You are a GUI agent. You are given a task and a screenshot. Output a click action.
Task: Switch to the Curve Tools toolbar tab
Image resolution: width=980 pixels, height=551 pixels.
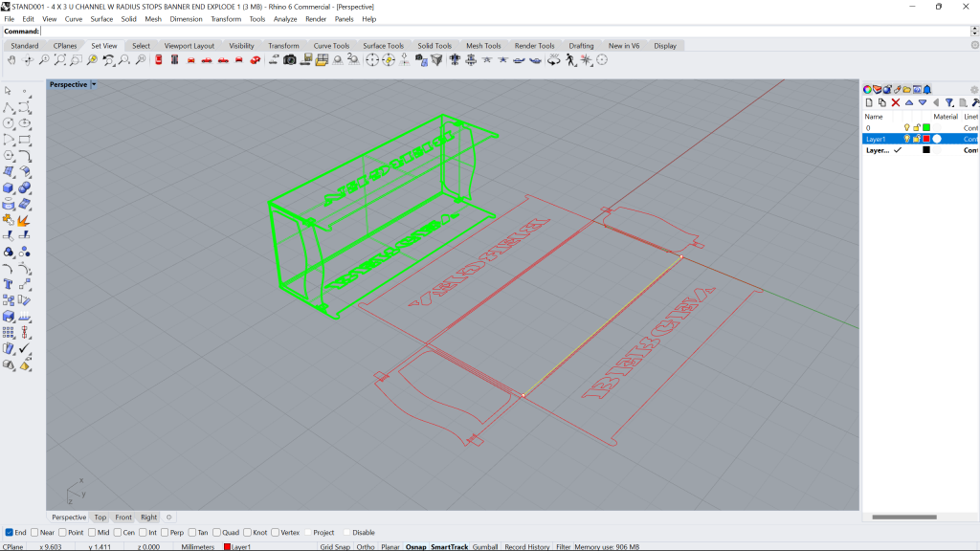[x=331, y=46]
